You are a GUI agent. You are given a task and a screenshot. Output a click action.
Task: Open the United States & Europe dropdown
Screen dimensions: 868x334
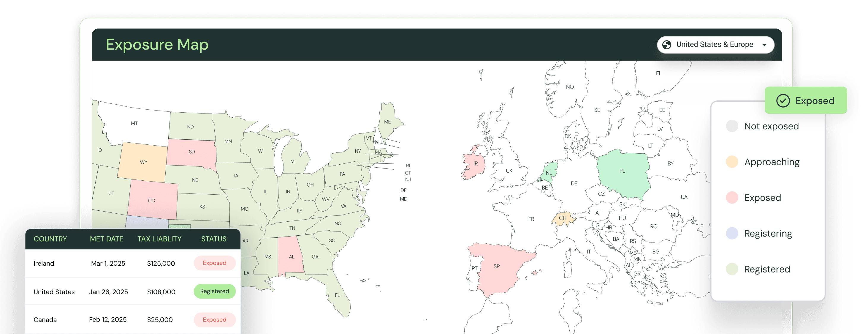click(x=714, y=45)
